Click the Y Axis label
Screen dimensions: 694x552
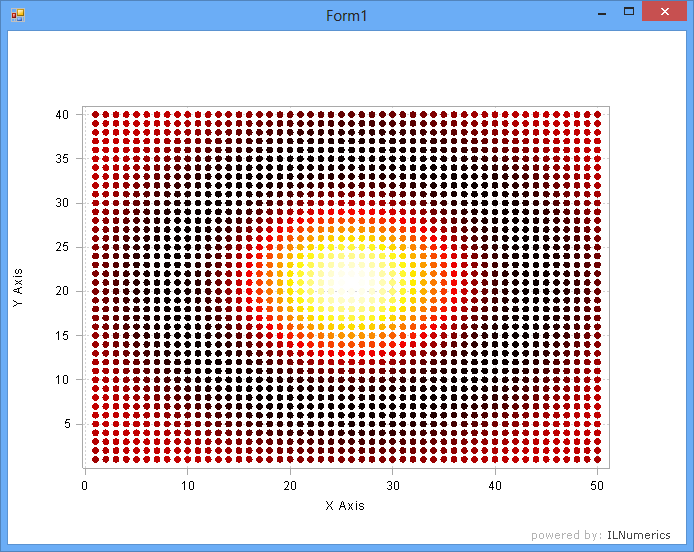click(18, 288)
